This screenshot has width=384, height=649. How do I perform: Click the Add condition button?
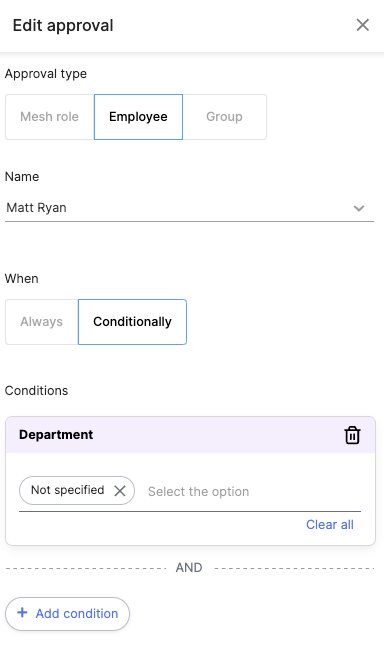pos(67,613)
